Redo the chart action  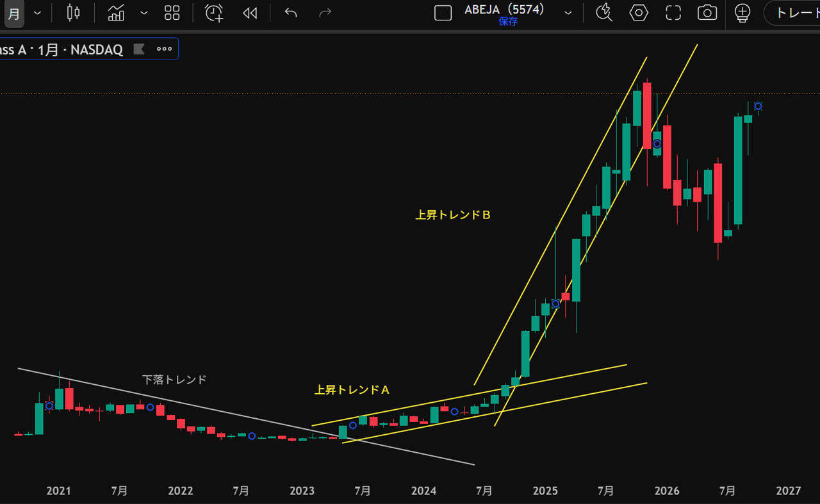click(325, 13)
